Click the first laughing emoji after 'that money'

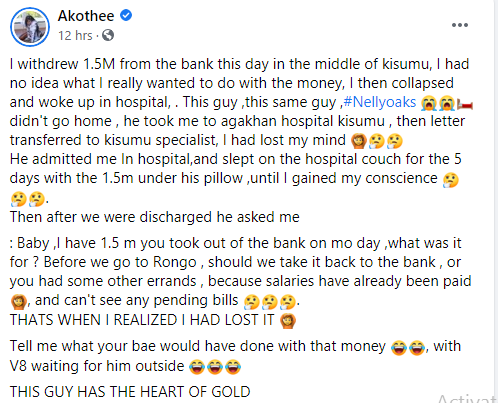(x=399, y=348)
